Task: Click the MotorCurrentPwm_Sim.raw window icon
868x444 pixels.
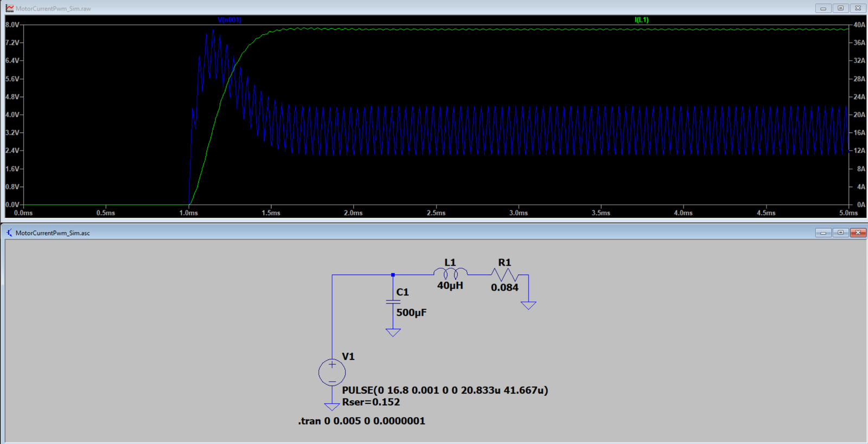Action: click(x=9, y=8)
